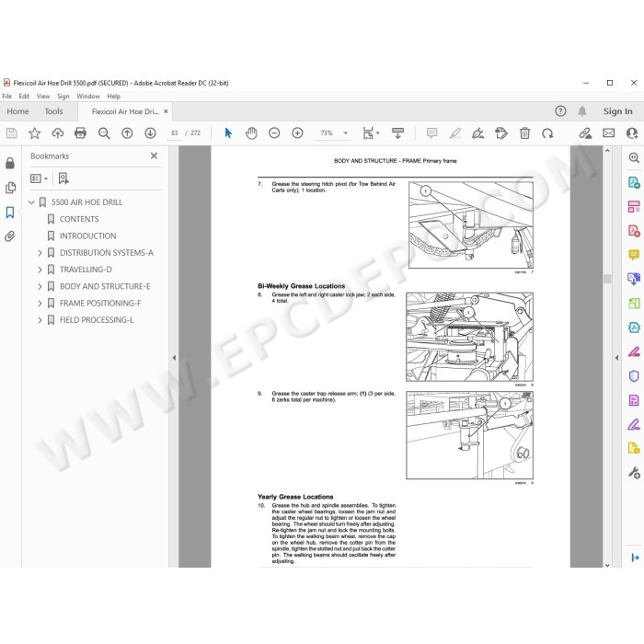Open the Window menu

tap(88, 96)
